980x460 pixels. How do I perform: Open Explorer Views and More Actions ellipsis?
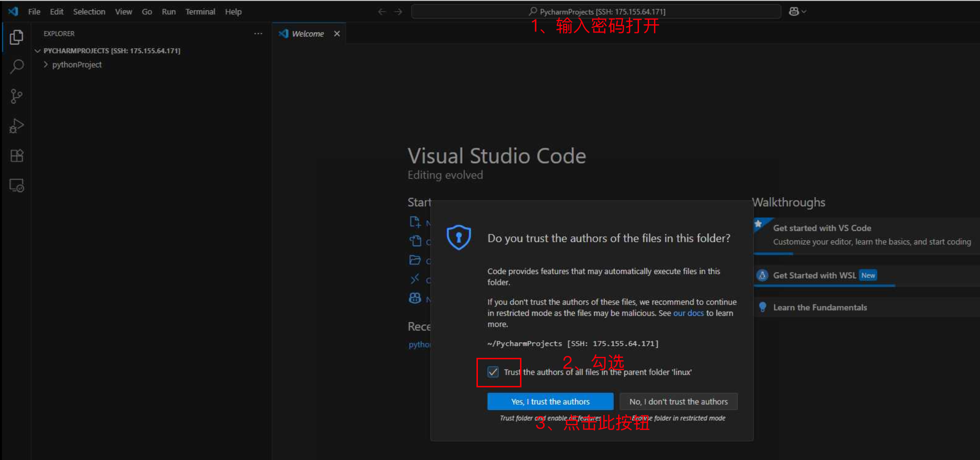[258, 33]
